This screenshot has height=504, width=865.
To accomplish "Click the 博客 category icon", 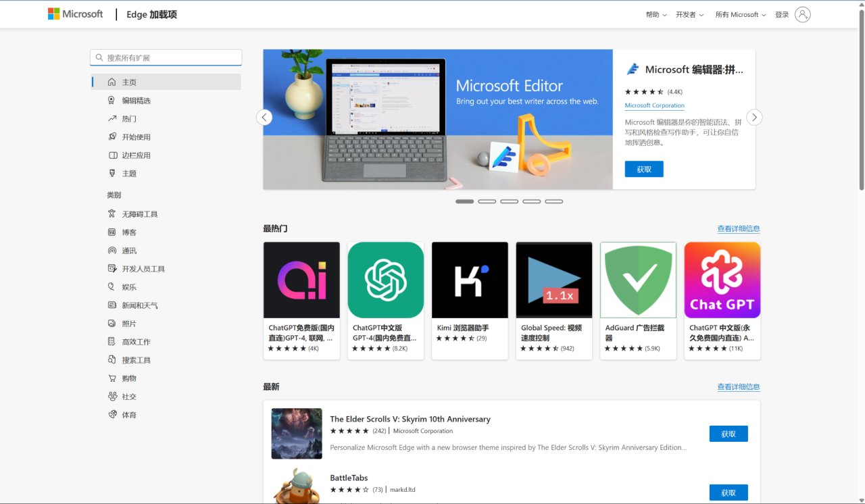I will tap(112, 232).
